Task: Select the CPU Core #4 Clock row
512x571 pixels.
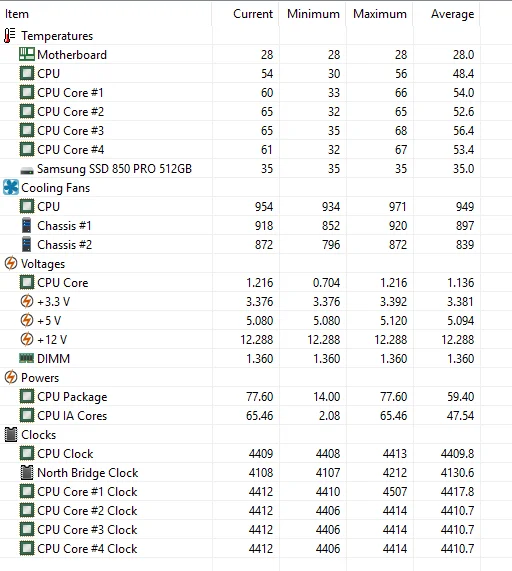Action: coord(240,548)
